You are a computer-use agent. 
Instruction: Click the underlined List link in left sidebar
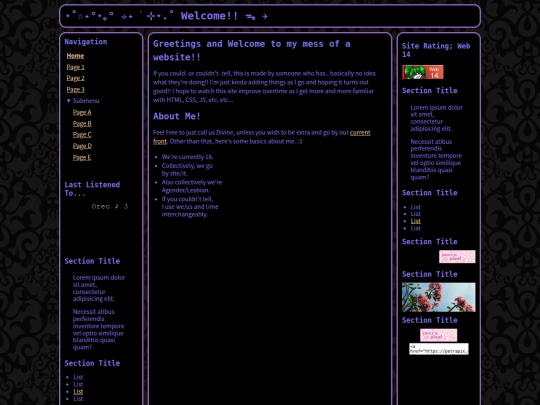(78, 392)
